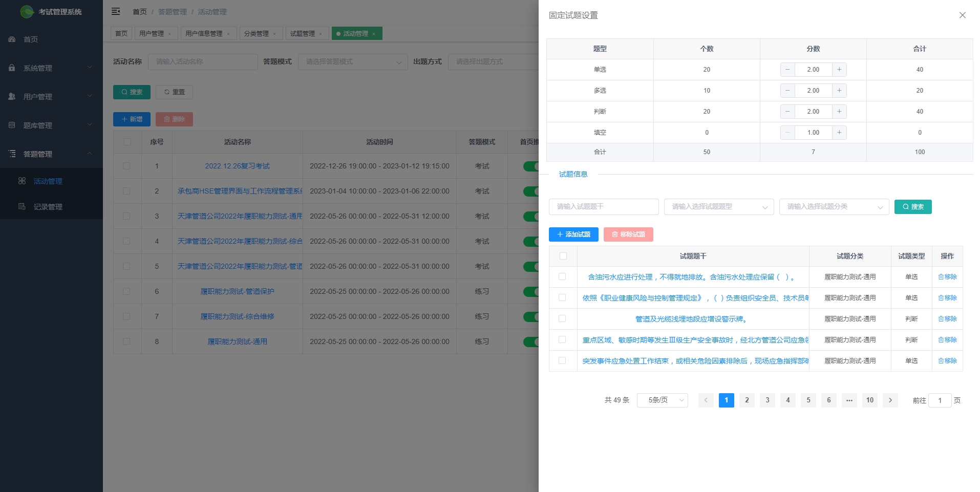The width and height of the screenshot is (980, 492).
Task: Check the 依照《职业健康风险与控制管理规定》 row
Action: pyautogui.click(x=562, y=297)
